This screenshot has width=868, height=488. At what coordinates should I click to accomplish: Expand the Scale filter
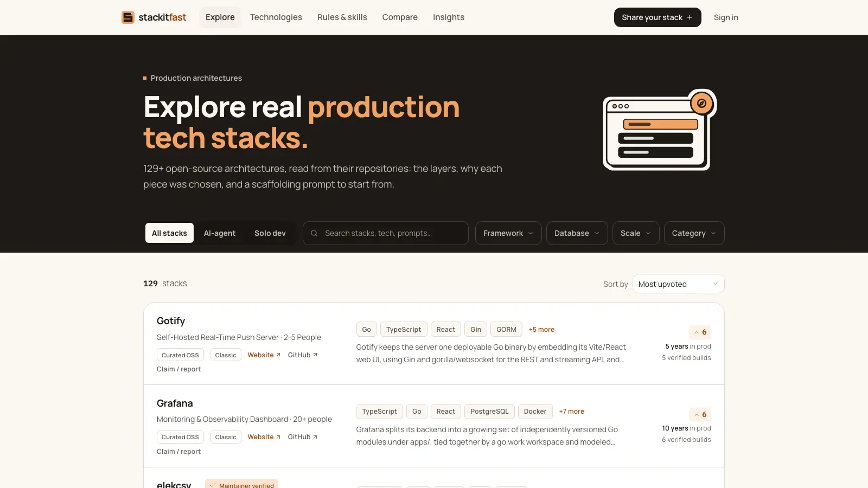(x=636, y=233)
